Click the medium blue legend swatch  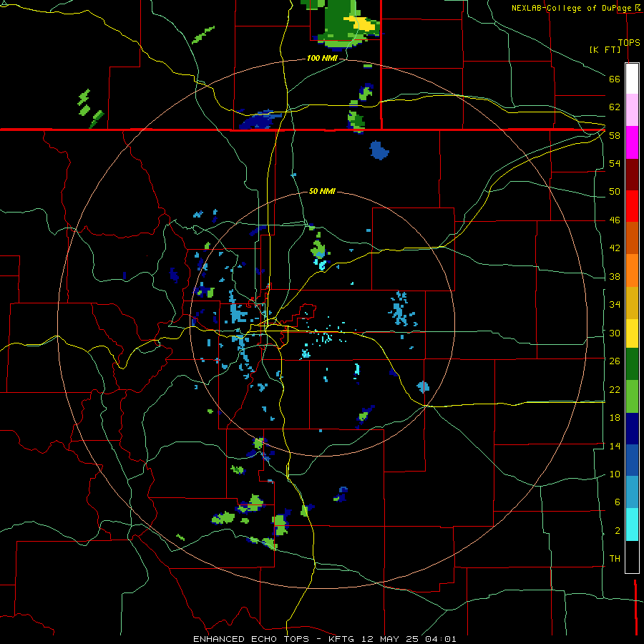pos(632,460)
